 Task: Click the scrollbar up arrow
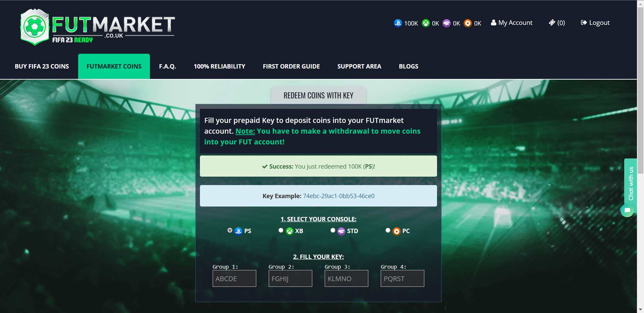640,3
